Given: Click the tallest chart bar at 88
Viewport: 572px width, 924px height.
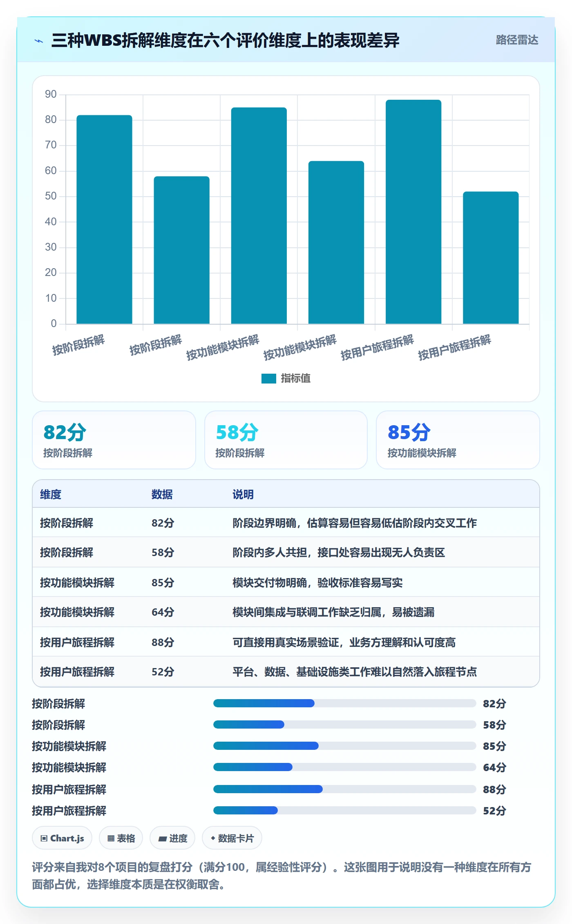Looking at the screenshot, I should pos(413,212).
